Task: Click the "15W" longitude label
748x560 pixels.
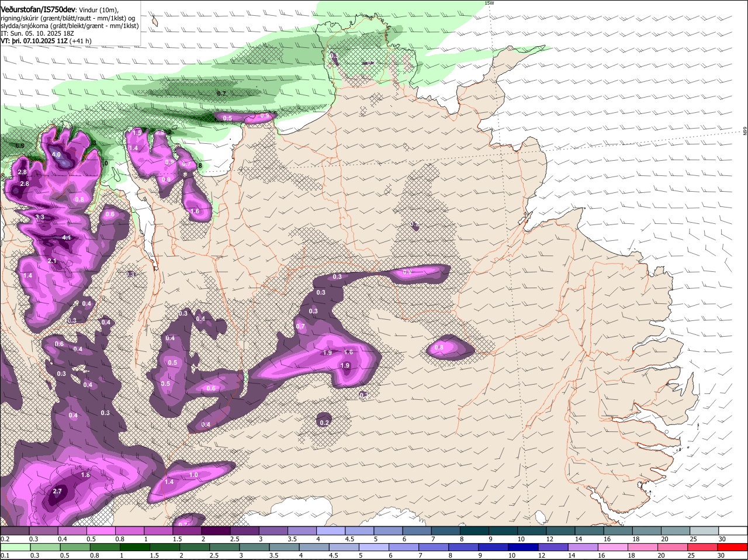Action: tap(489, 3)
